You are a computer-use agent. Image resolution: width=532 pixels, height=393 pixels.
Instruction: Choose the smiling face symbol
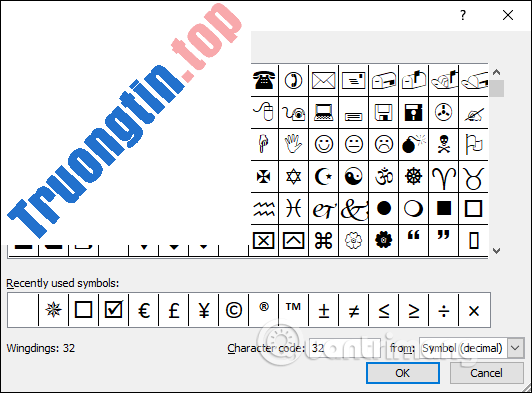(323, 144)
